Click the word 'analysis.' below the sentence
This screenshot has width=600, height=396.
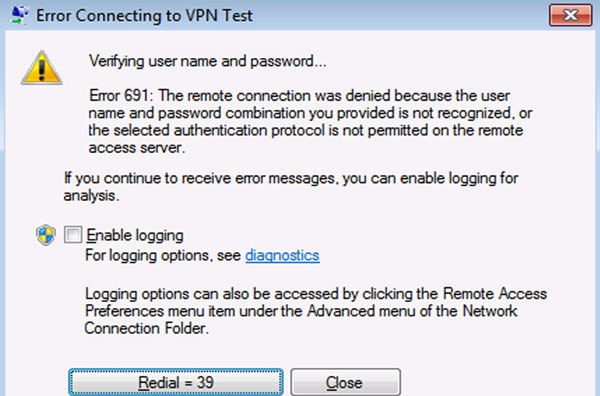pos(91,196)
